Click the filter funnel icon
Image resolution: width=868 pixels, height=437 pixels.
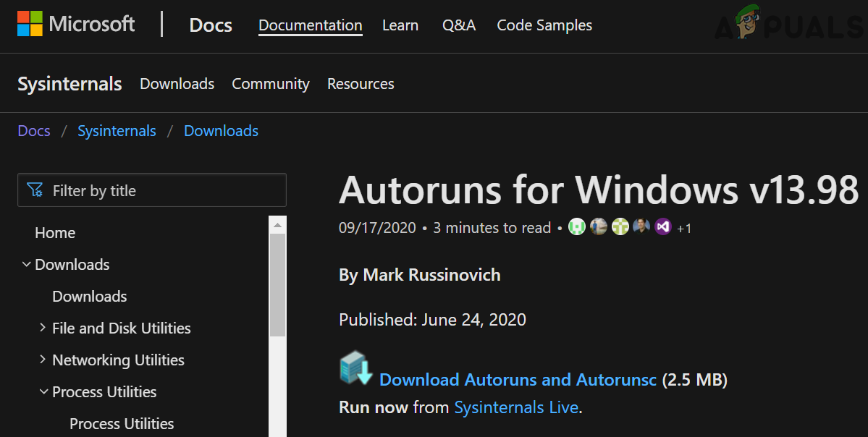(x=35, y=190)
